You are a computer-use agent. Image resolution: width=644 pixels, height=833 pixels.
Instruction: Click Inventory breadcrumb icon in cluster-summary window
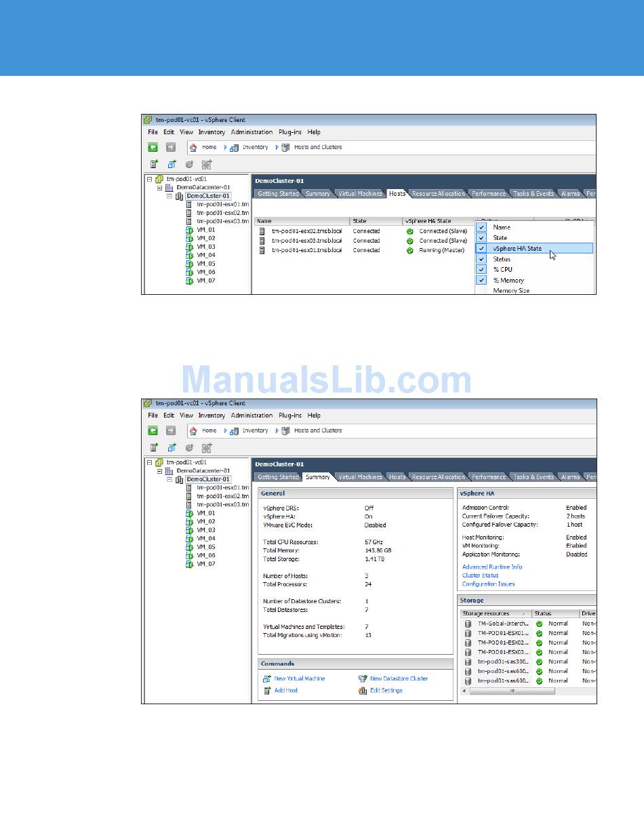point(234,430)
